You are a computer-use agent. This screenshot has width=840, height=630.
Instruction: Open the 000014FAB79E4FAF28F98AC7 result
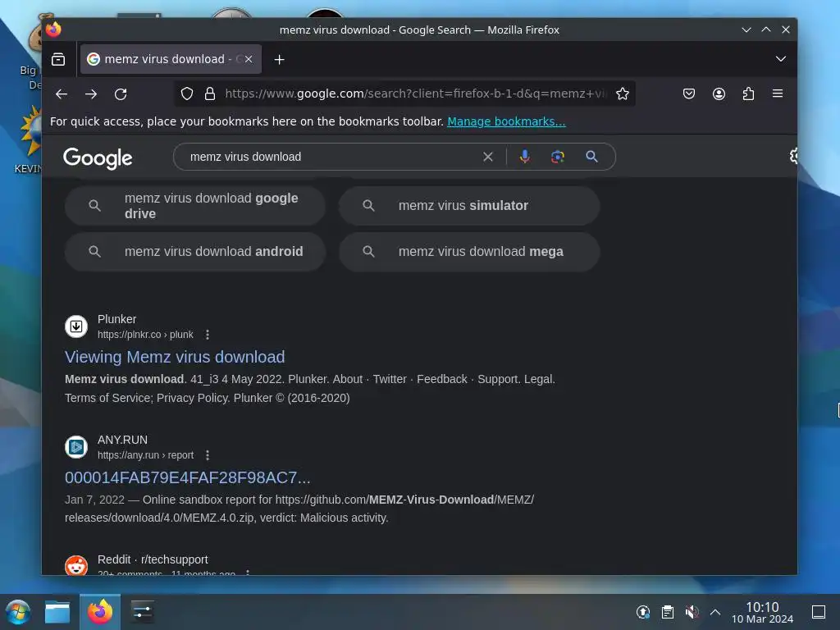188,477
